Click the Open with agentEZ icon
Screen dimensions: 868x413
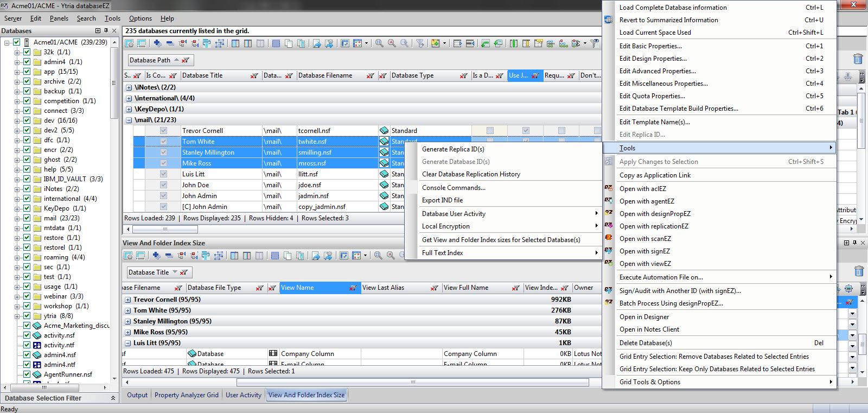(x=609, y=201)
